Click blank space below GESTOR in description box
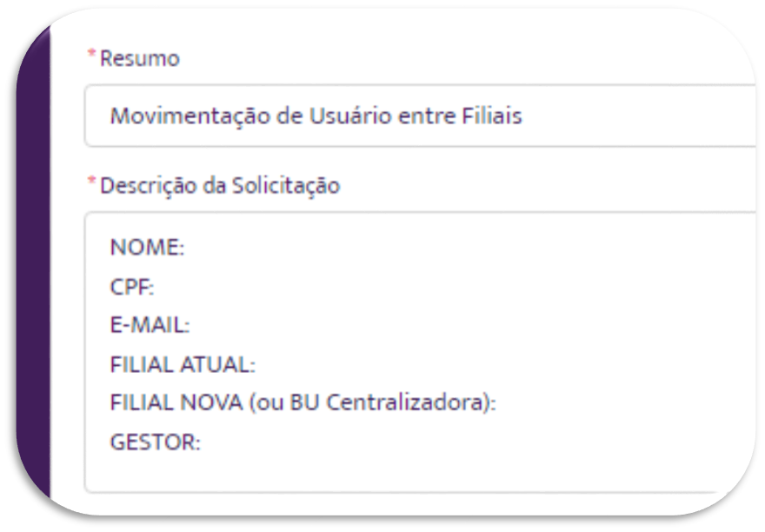 [x=420, y=471]
